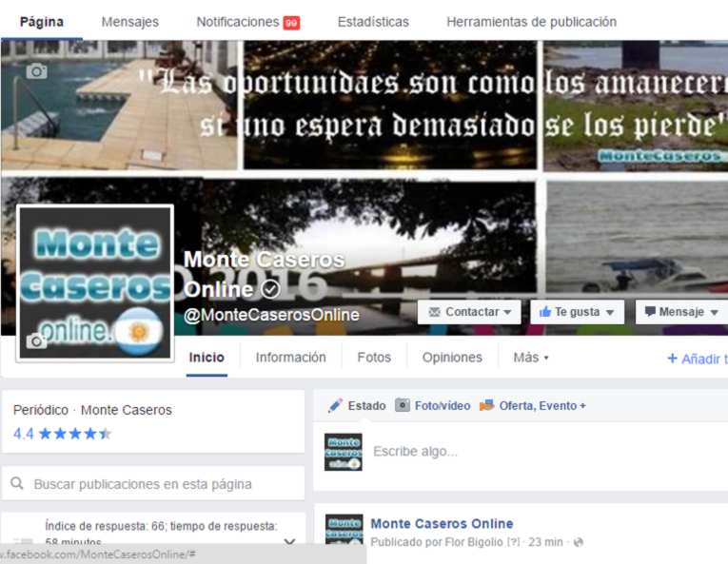
Task: Click the Oferta, Evento icon
Action: 486,405
